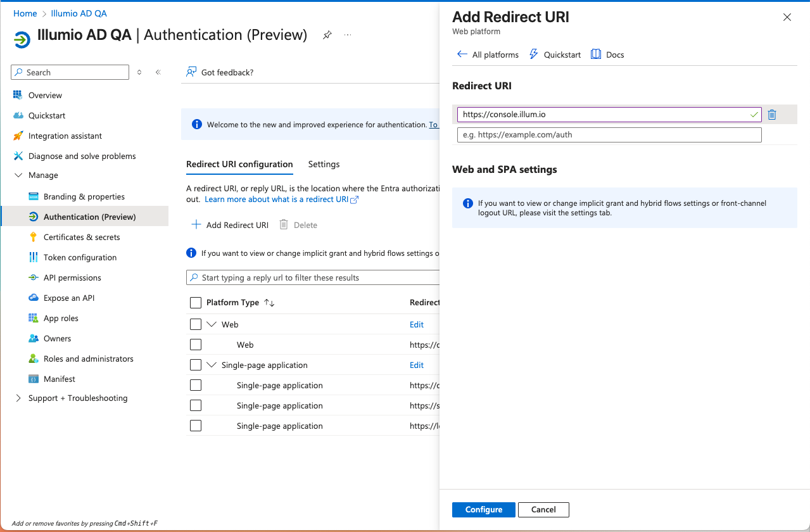Check the second Single-page application child checkbox

tap(196, 405)
